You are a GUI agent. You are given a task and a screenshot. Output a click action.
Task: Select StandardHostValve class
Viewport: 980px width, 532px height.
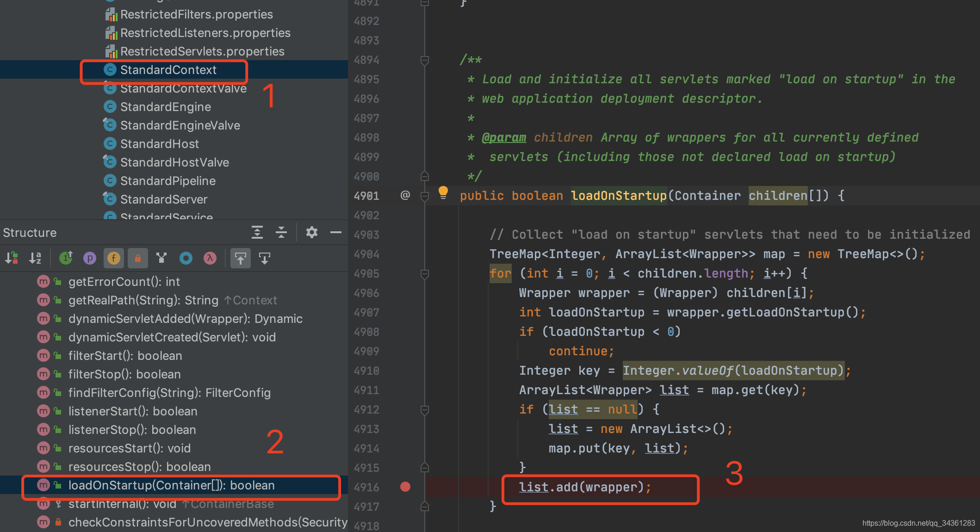(x=174, y=162)
